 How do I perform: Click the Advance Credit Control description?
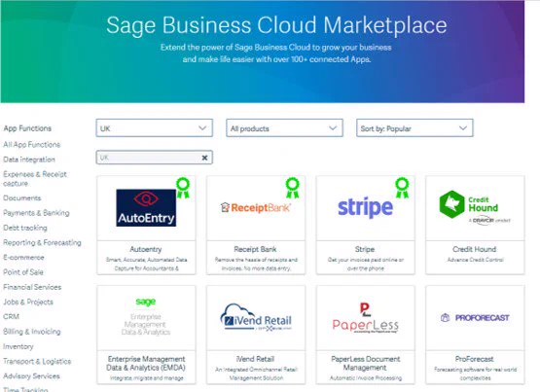[475, 260]
